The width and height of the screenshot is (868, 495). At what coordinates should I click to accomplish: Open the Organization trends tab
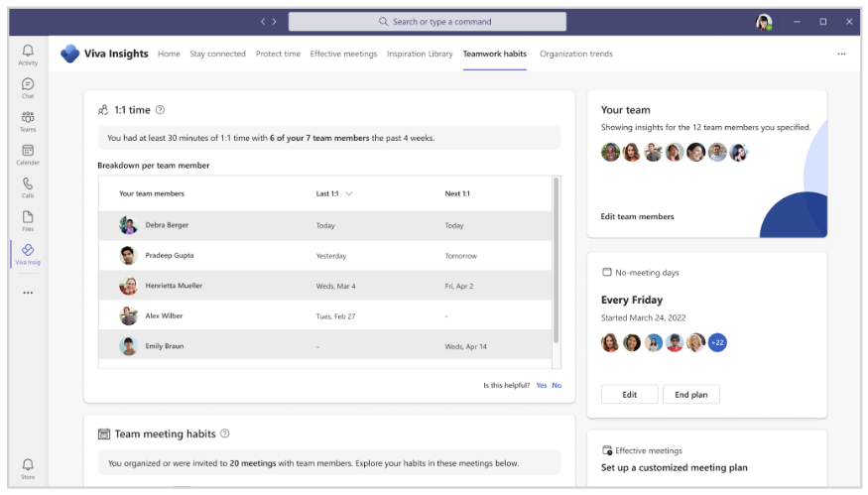576,54
